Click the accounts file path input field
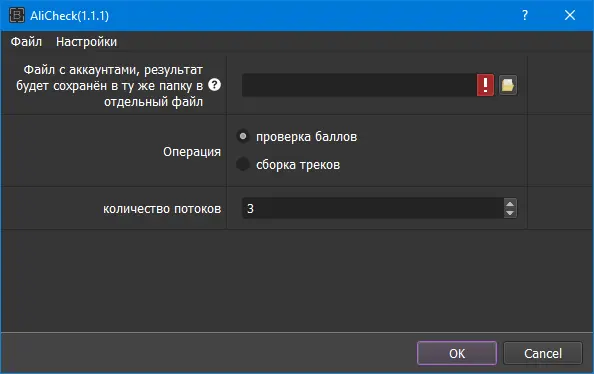This screenshot has width=594, height=374. pos(359,85)
